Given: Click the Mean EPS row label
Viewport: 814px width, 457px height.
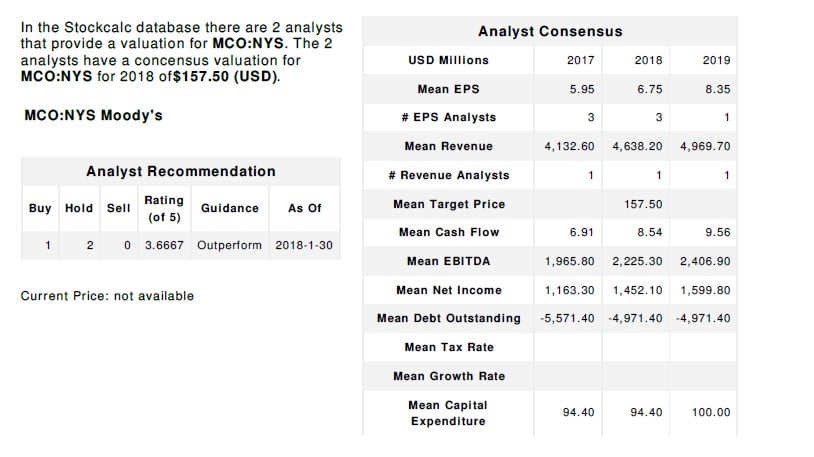Looking at the screenshot, I should coord(448,89).
